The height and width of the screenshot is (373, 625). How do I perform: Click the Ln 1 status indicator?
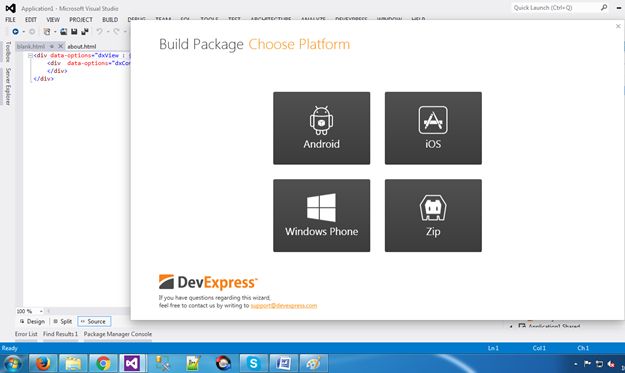pos(493,348)
